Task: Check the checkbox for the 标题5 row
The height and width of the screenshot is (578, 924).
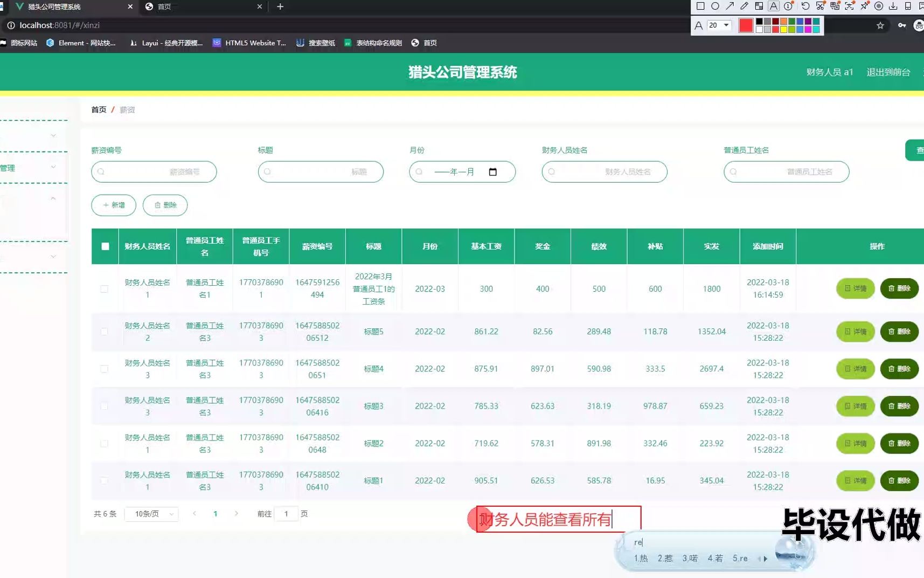Action: pos(105,332)
